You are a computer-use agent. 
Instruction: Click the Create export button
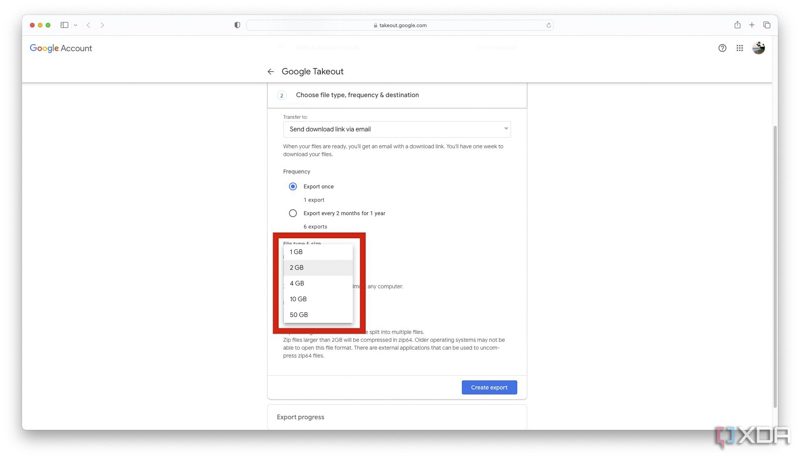click(489, 387)
